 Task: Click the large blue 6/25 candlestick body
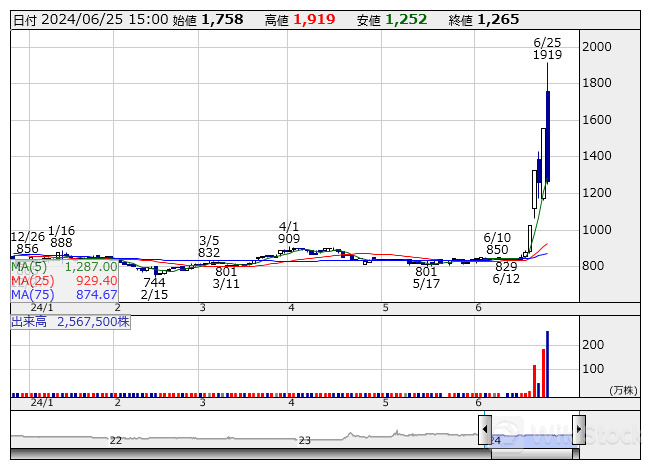point(548,136)
